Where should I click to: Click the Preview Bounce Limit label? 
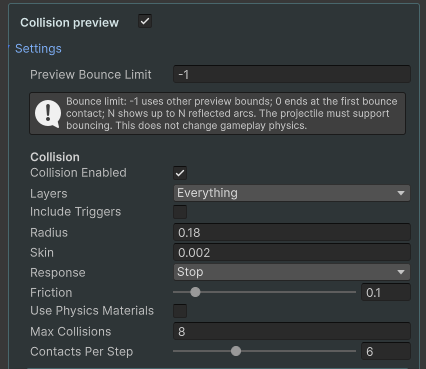point(91,74)
